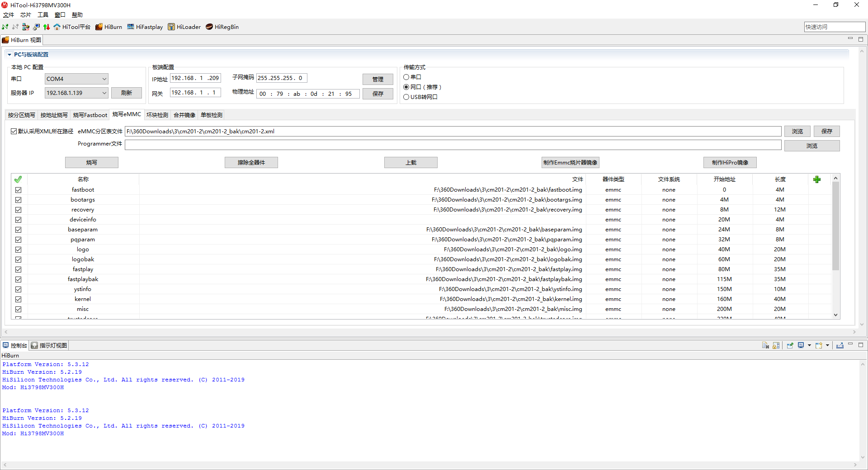This screenshot has height=470, width=868.
Task: Click open new console icon
Action: click(x=819, y=345)
